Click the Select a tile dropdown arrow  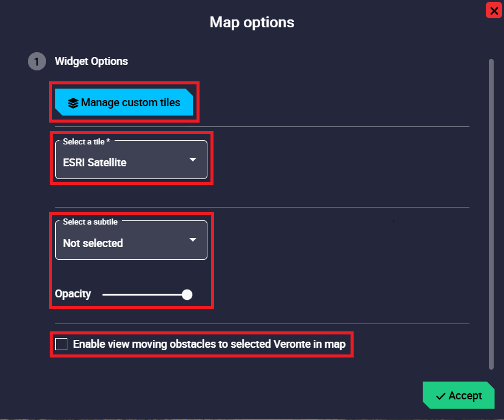[193, 160]
